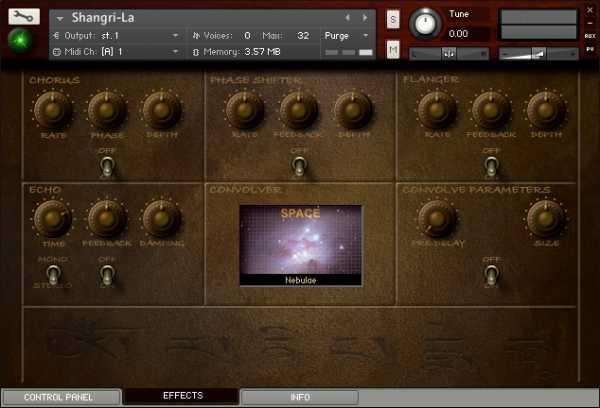
Task: Adjust the Tune knob
Action: click(425, 23)
